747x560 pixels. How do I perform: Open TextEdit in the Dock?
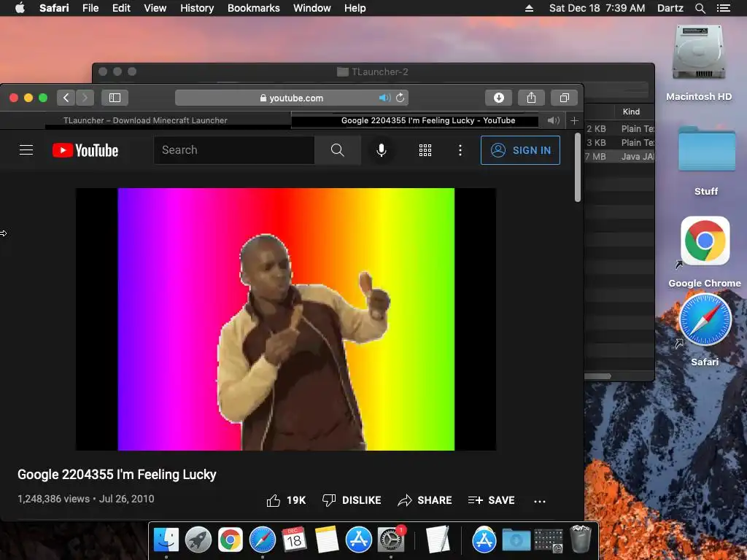point(438,540)
